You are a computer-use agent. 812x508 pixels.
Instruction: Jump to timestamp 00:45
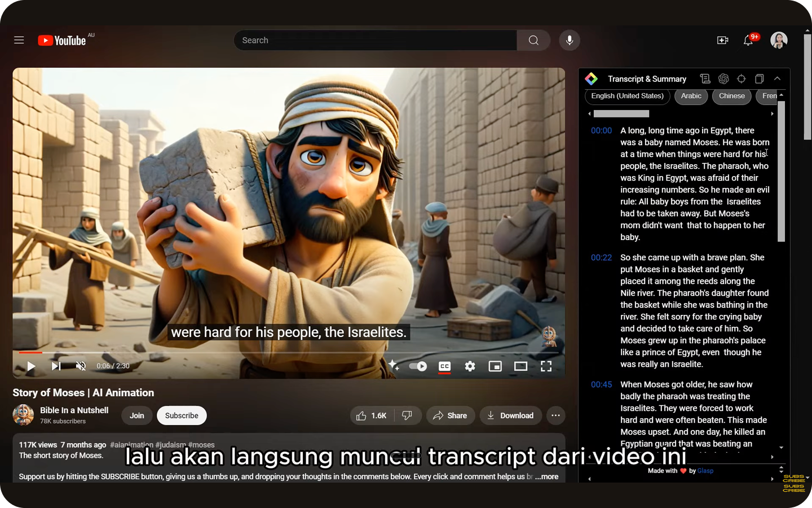tap(601, 384)
